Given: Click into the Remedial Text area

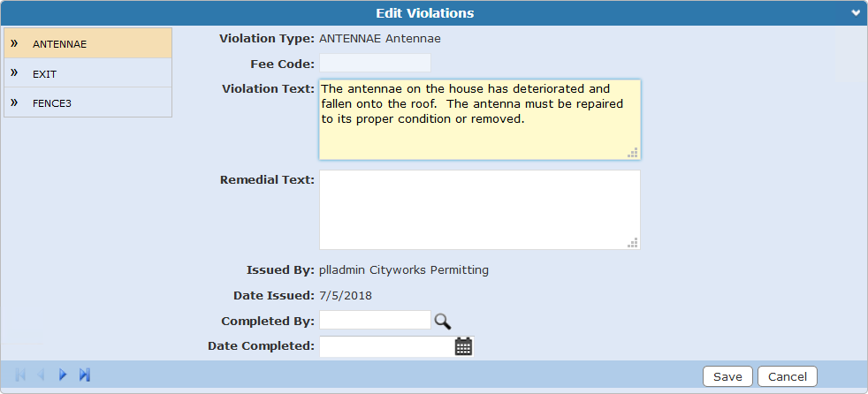Looking at the screenshot, I should point(479,209).
